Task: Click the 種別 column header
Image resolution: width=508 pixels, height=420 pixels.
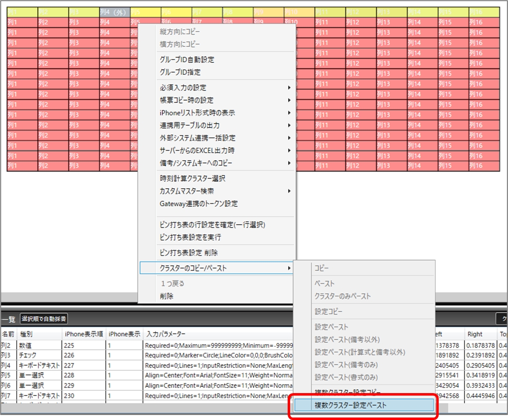Action: pos(26,334)
